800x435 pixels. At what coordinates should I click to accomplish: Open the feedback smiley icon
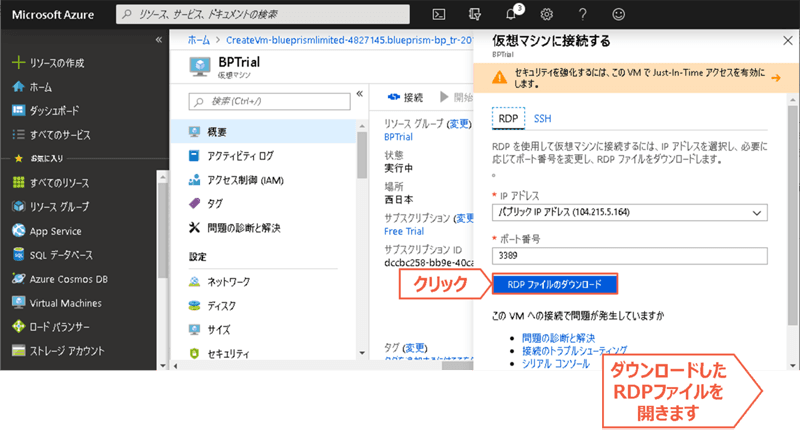[x=618, y=14]
